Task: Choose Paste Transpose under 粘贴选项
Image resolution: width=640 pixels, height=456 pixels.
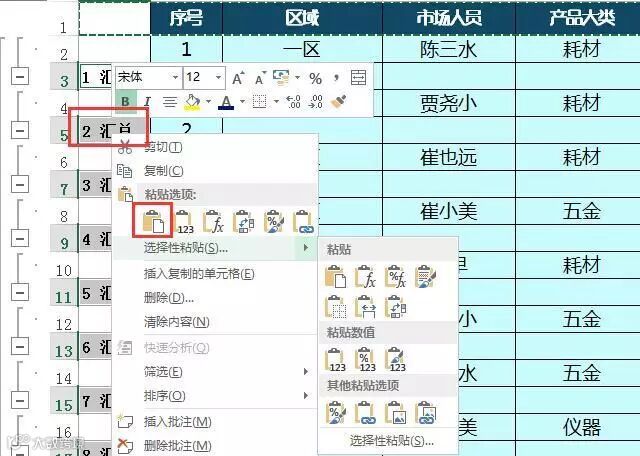Action: tap(244, 222)
